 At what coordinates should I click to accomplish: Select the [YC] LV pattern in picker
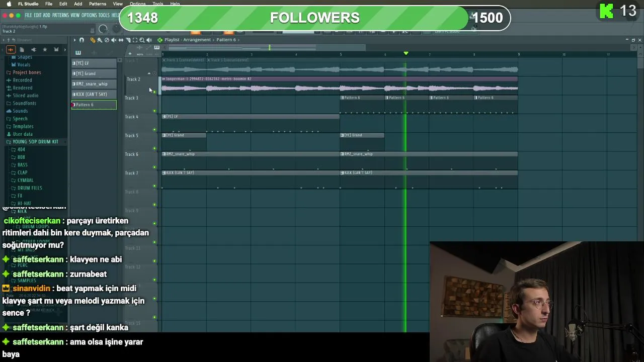pyautogui.click(x=94, y=63)
